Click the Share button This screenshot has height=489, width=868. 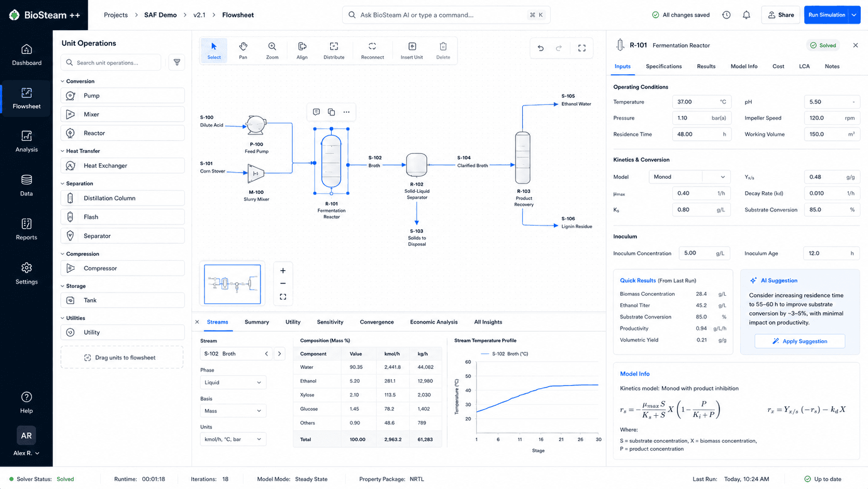[781, 15]
